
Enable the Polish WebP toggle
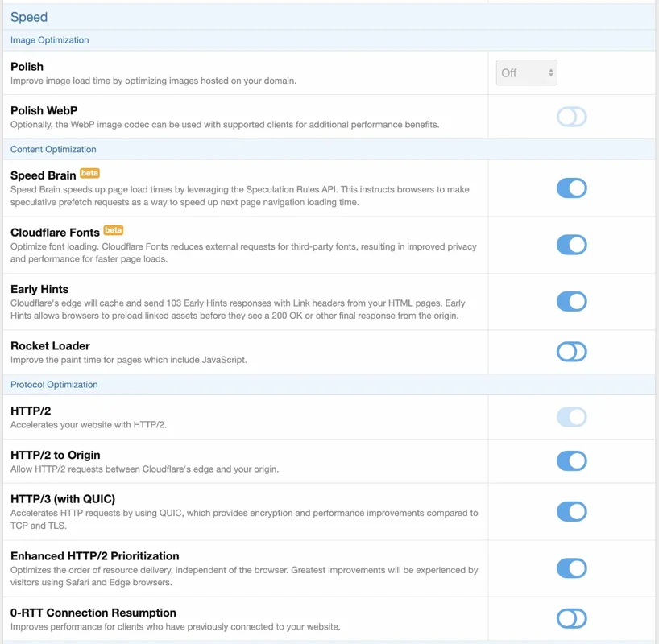[572, 116]
